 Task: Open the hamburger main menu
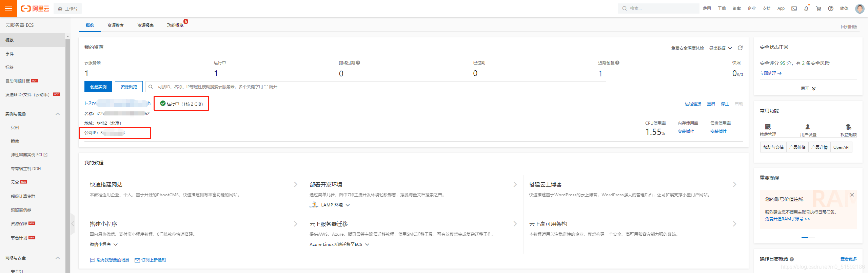(8, 8)
